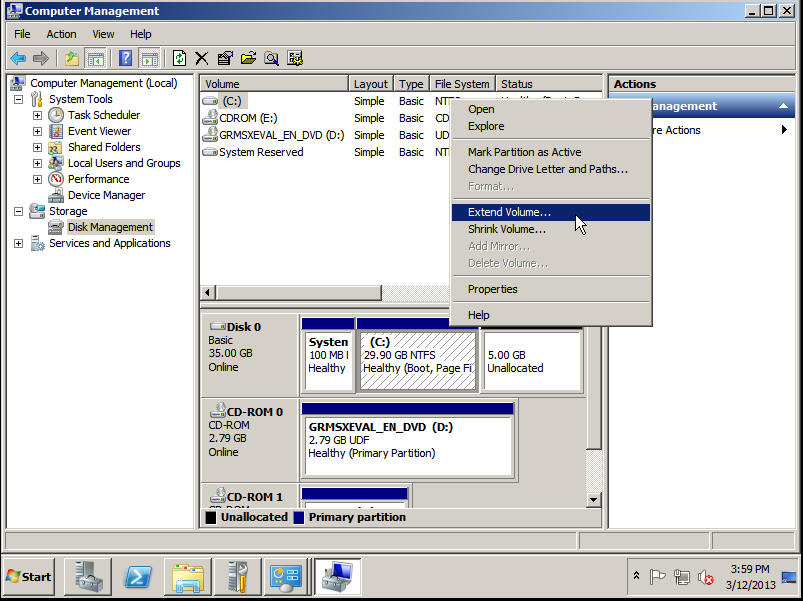The height and width of the screenshot is (601, 803).
Task: Click the Up one level folder icon
Action: click(x=72, y=58)
